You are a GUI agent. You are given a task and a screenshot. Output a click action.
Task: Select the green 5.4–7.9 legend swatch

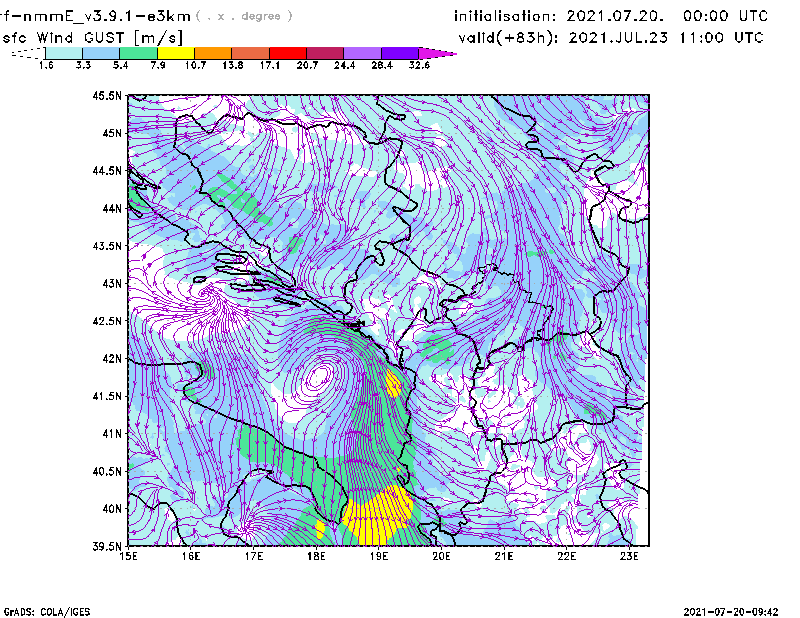[138, 53]
